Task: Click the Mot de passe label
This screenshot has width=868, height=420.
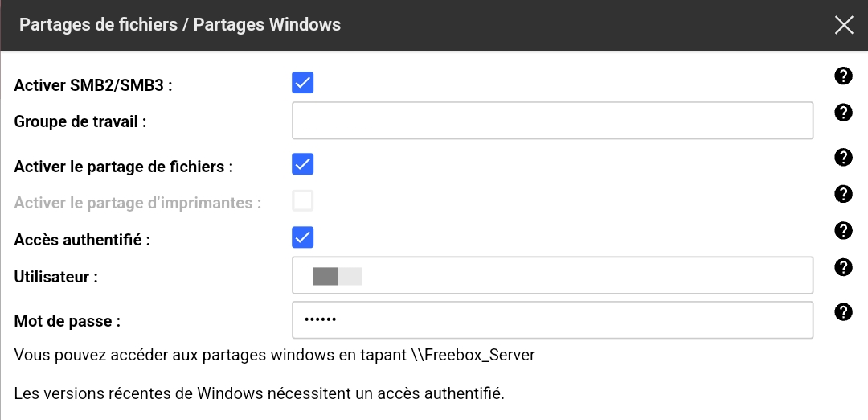Action: tap(68, 322)
